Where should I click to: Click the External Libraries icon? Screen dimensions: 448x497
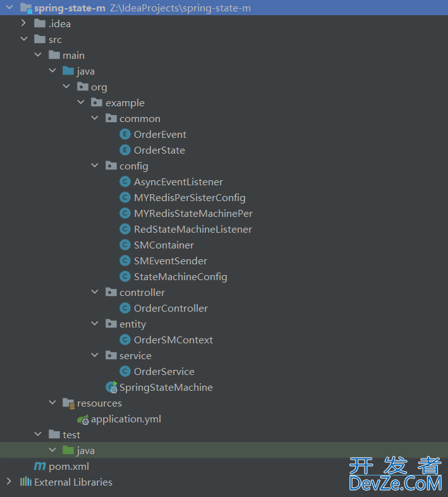(x=26, y=482)
